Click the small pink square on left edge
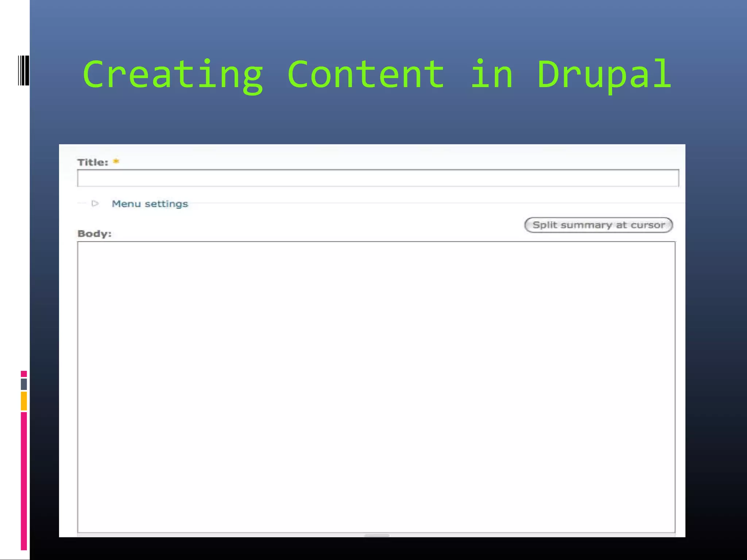747x560 pixels. (24, 374)
